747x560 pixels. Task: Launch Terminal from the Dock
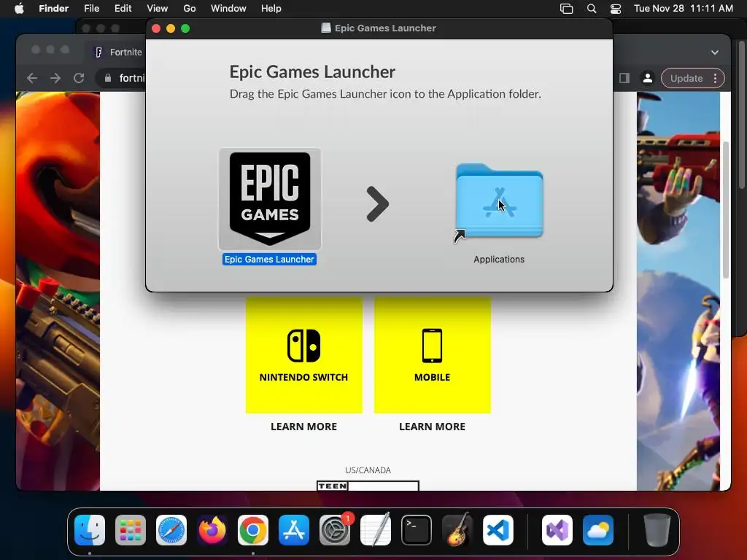417,530
